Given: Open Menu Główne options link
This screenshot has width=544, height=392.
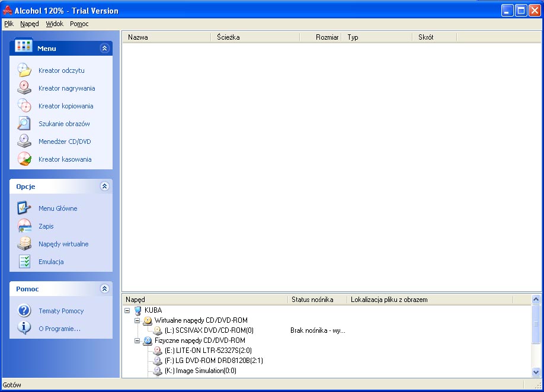Looking at the screenshot, I should [58, 208].
